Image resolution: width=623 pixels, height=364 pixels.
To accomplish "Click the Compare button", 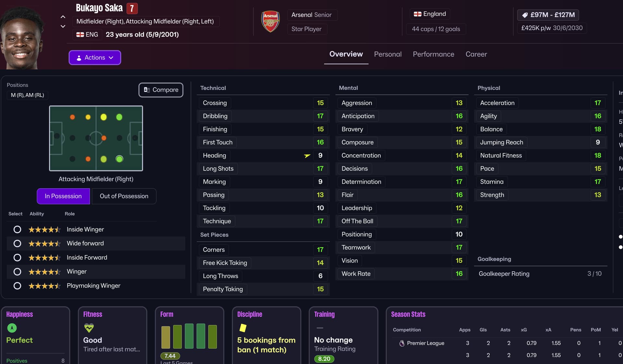I will point(161,90).
